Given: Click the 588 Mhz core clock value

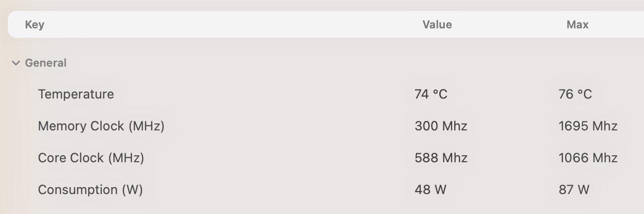Looking at the screenshot, I should [x=441, y=158].
